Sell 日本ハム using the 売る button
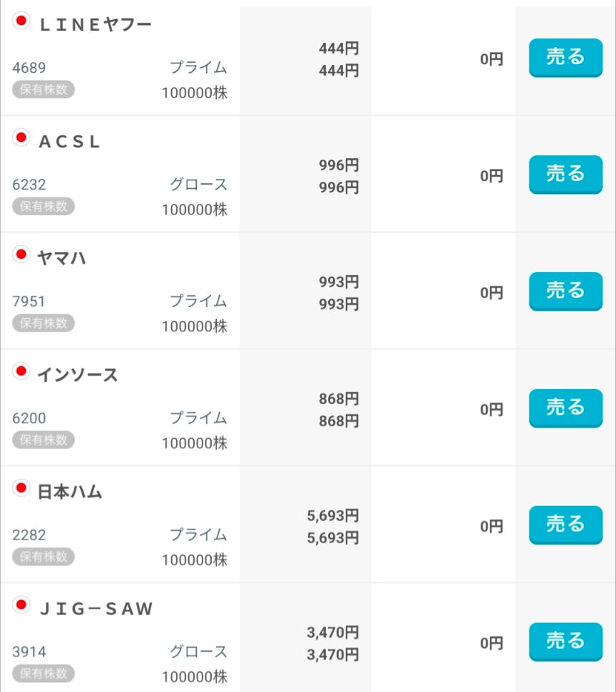Screen dimensions: 616x692 point(565,525)
